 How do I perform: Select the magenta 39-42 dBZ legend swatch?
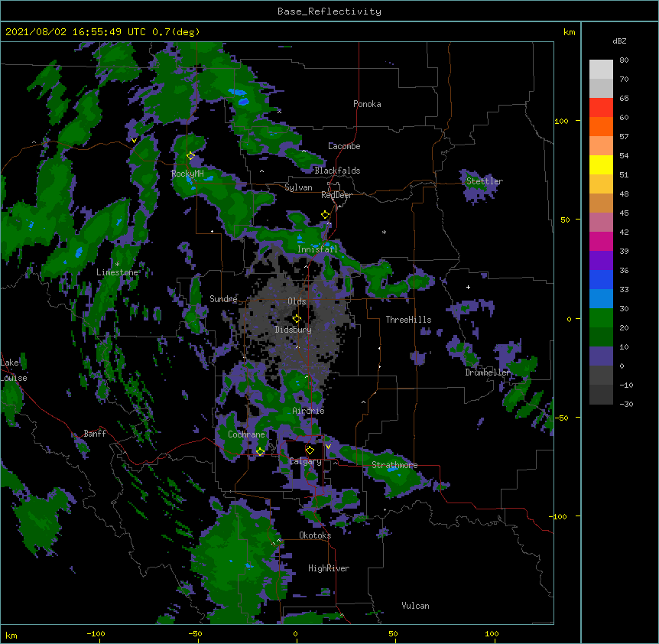click(601, 241)
